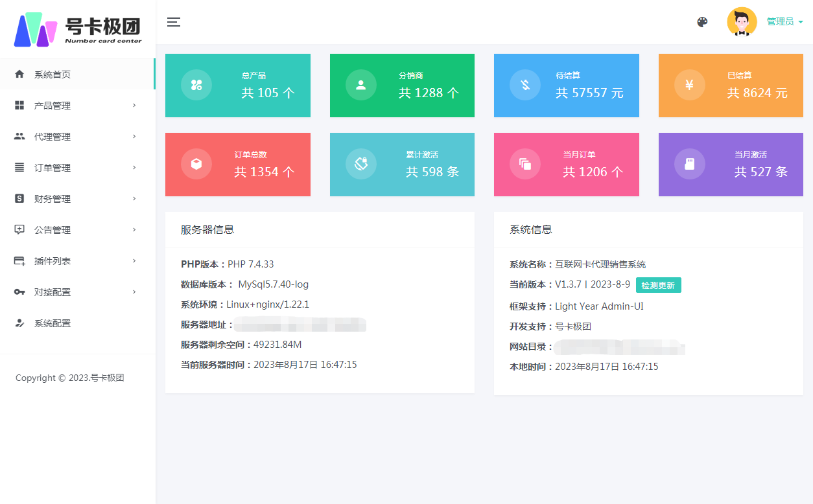Viewport: 813px width, 504px height.
Task: Click the 服务器信息 panel heading
Action: click(207, 229)
